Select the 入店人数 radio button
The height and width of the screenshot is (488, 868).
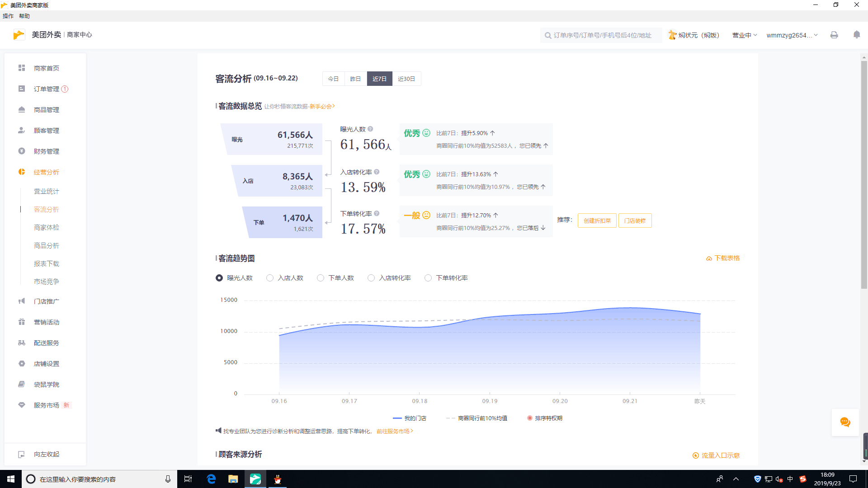point(270,278)
